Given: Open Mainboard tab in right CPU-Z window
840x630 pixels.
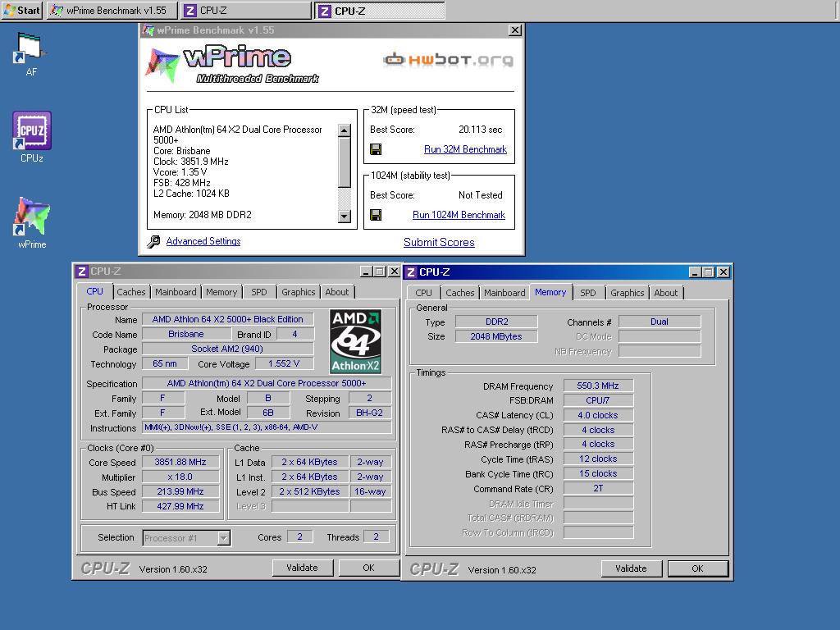Looking at the screenshot, I should tap(504, 293).
